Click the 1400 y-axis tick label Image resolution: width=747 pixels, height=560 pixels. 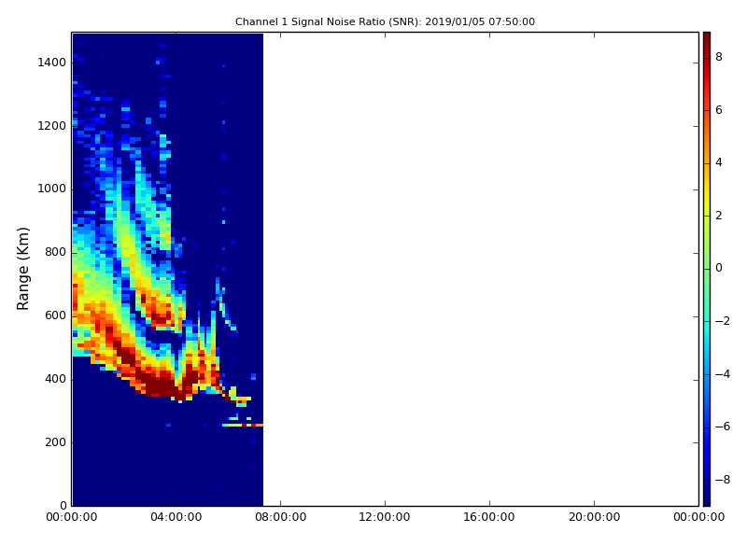(x=52, y=63)
